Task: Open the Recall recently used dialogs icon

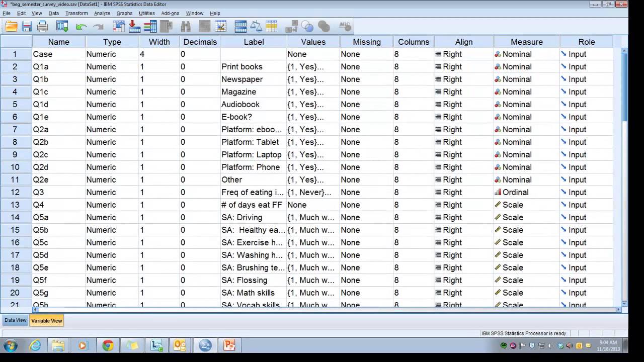Action: click(62, 27)
